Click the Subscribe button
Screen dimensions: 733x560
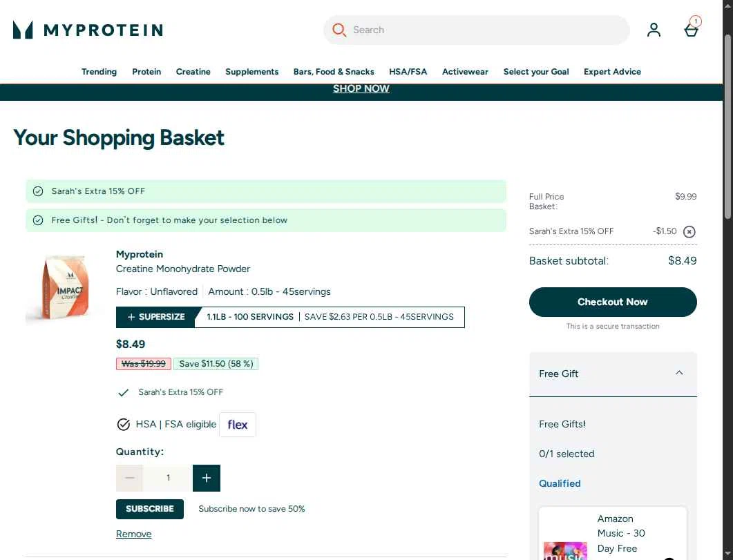point(150,509)
